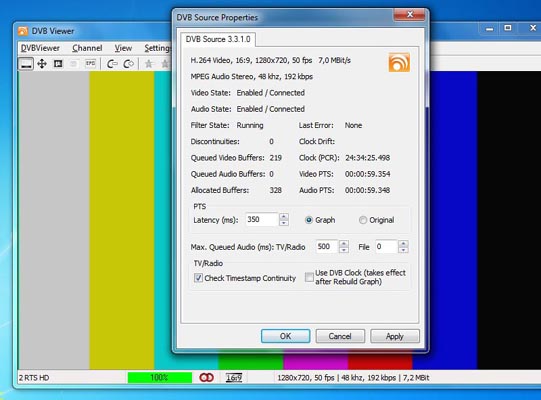This screenshot has width=541, height=400.
Task: Enable Check Timestamp Continuity checkbox
Action: point(198,278)
